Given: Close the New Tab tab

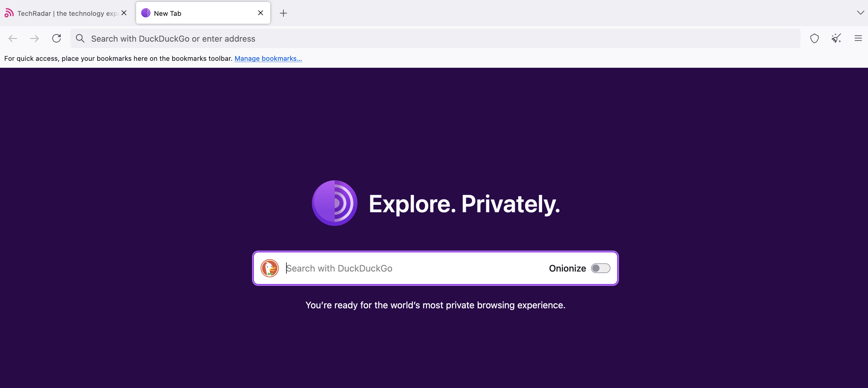Looking at the screenshot, I should click(261, 13).
